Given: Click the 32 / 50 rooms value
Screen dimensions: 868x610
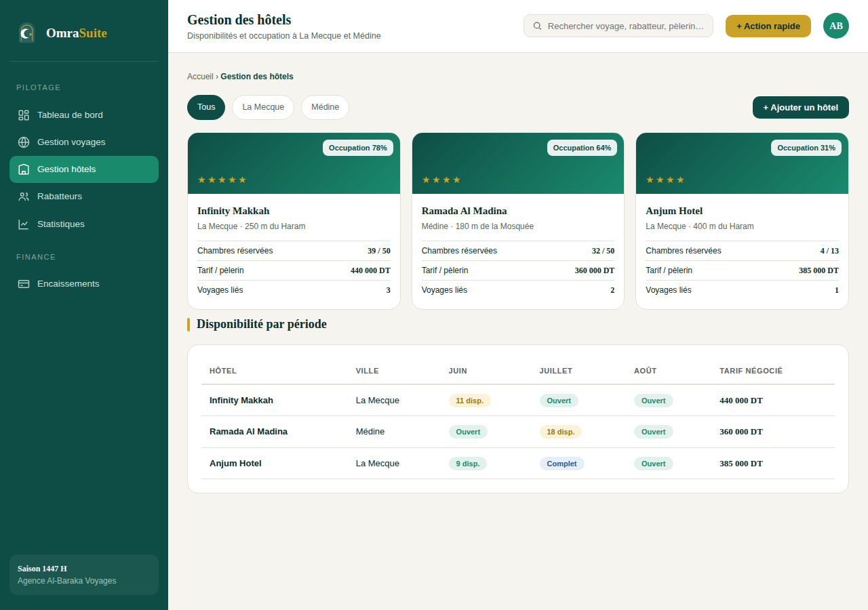Looking at the screenshot, I should [x=603, y=251].
